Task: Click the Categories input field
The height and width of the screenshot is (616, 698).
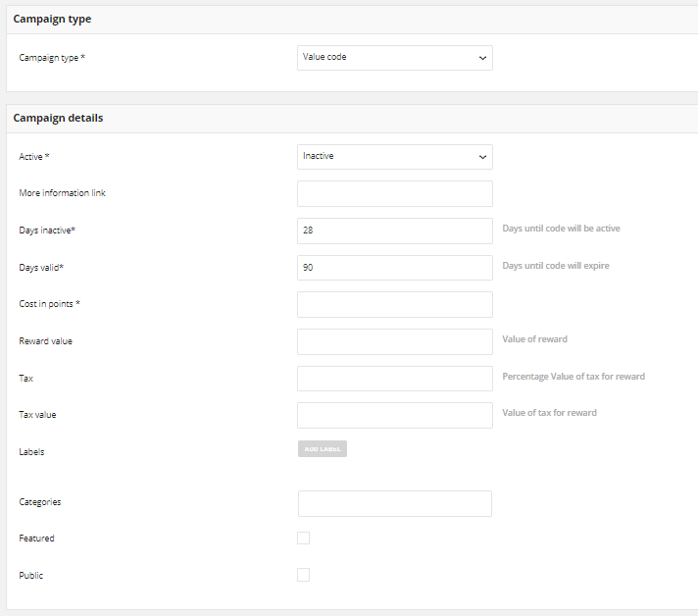Action: coord(395,504)
